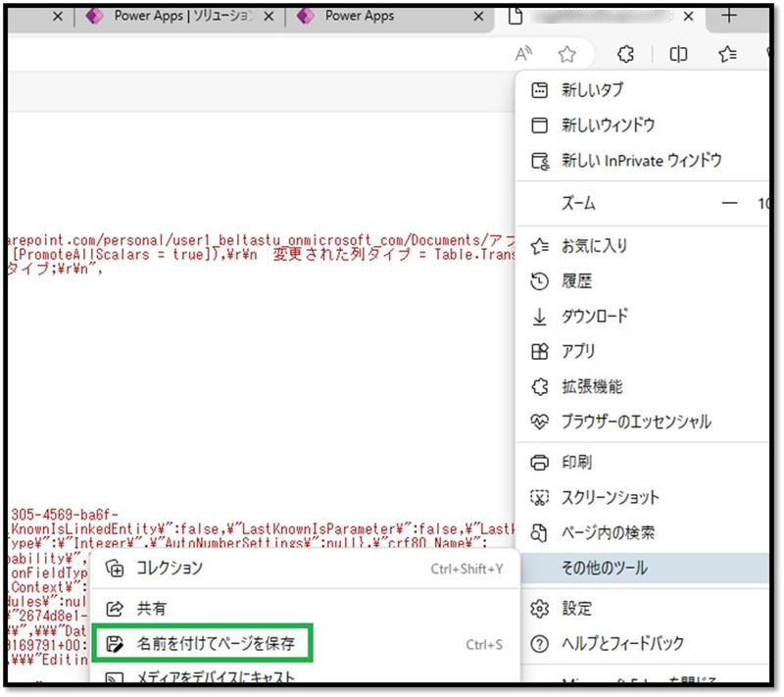The height and width of the screenshot is (697, 784).
Task: Choose ページ内の検索 from the menu
Action: pyautogui.click(x=643, y=532)
